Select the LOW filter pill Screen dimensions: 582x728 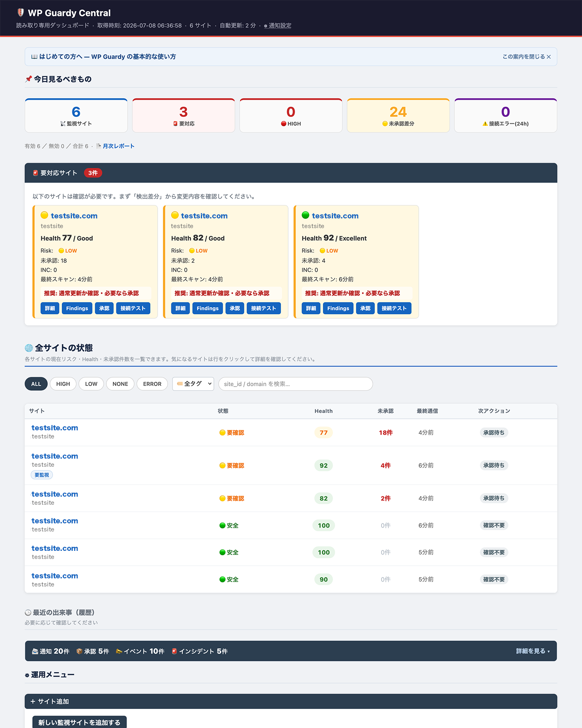pos(91,384)
